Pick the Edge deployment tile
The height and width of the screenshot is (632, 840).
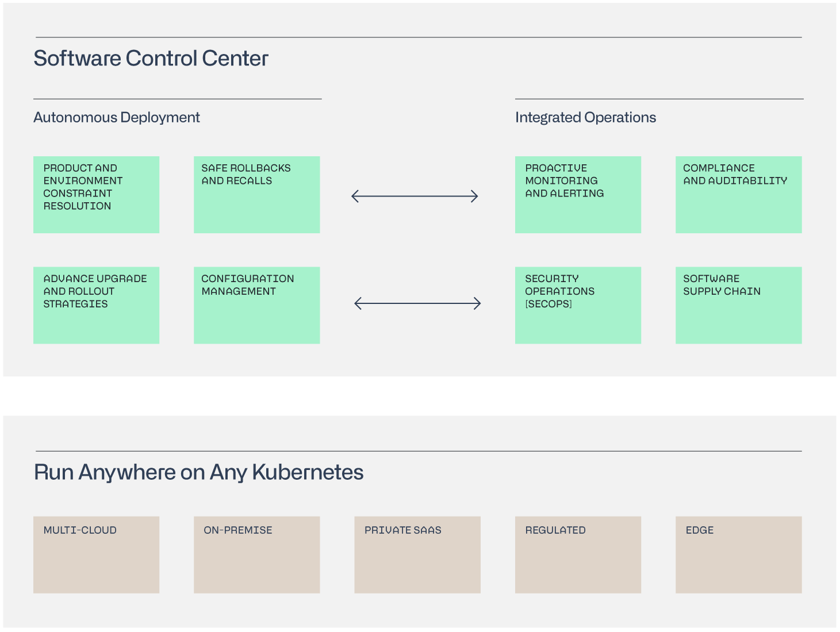(738, 554)
